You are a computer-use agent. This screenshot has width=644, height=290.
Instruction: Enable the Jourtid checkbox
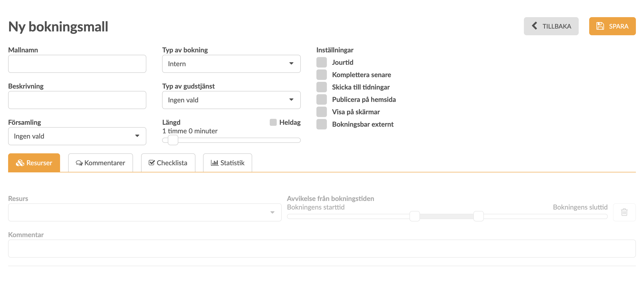(x=322, y=62)
